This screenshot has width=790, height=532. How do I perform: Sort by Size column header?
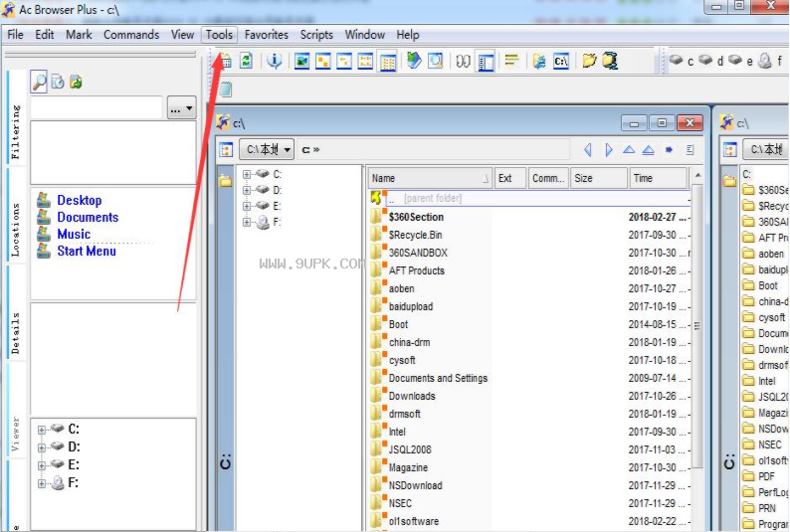click(599, 178)
